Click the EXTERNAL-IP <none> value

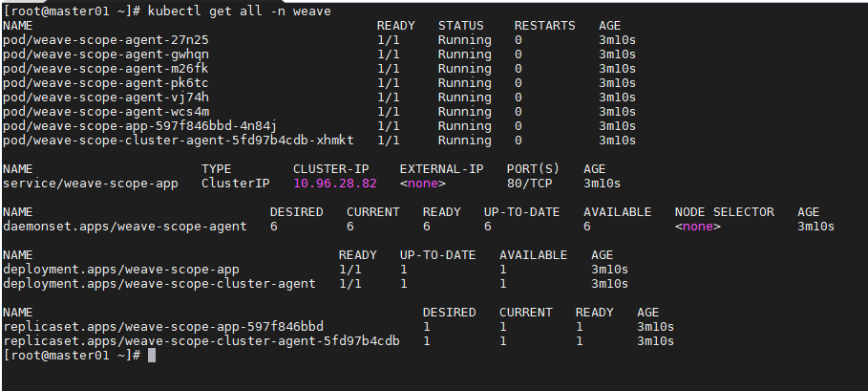(x=422, y=184)
